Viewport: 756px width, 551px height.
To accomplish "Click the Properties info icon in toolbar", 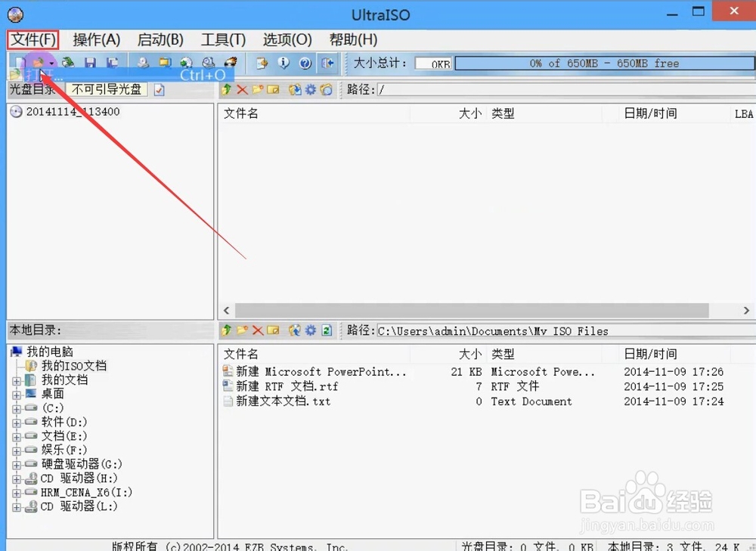I will (x=283, y=63).
